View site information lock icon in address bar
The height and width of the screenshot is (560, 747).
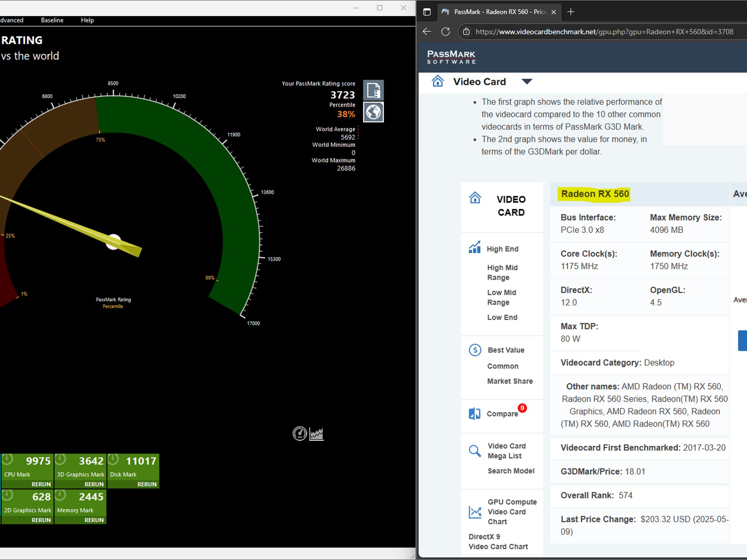(x=466, y=32)
